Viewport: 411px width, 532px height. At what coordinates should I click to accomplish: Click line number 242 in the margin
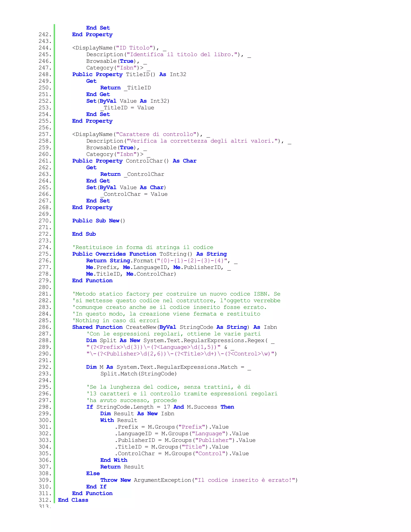click(x=45, y=35)
